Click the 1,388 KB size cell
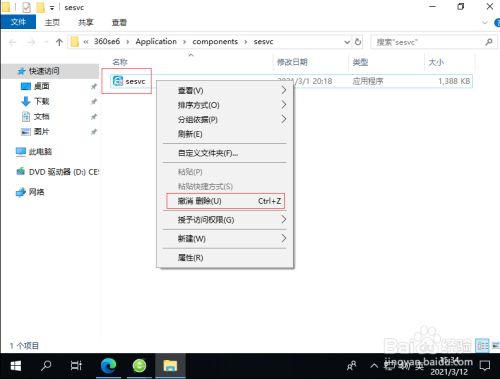Image resolution: width=500 pixels, height=379 pixels. coord(454,81)
